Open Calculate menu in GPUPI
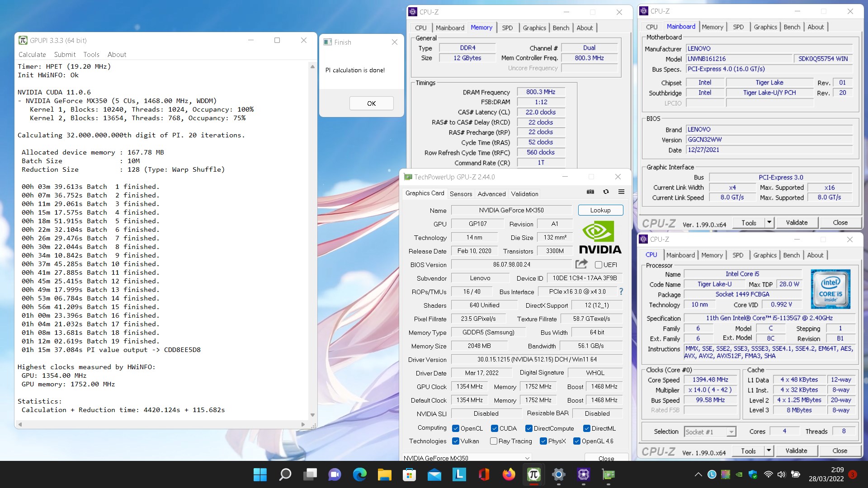 [x=32, y=54]
